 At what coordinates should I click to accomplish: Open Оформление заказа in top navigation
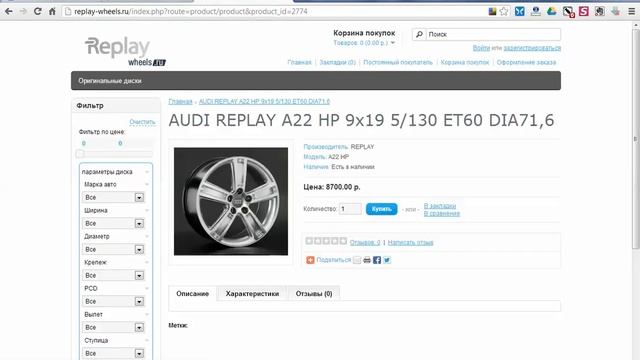click(526, 62)
